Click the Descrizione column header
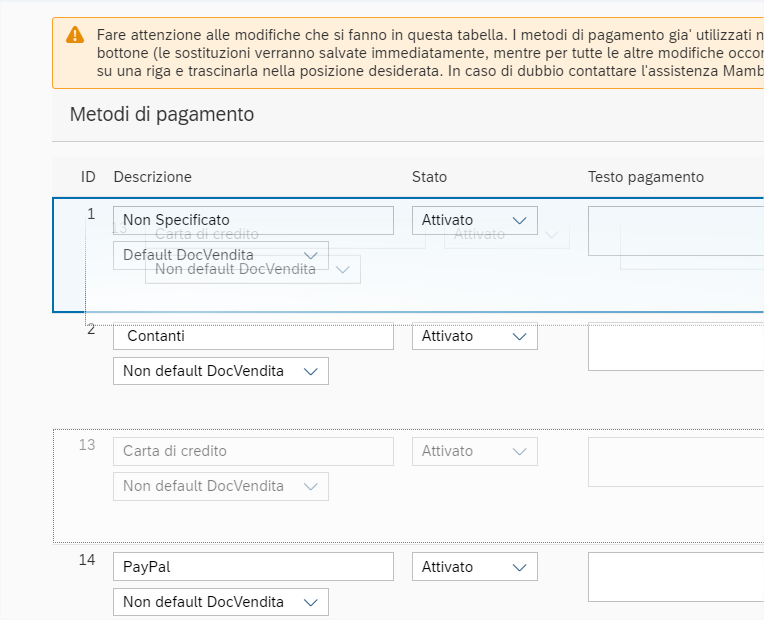 click(152, 177)
